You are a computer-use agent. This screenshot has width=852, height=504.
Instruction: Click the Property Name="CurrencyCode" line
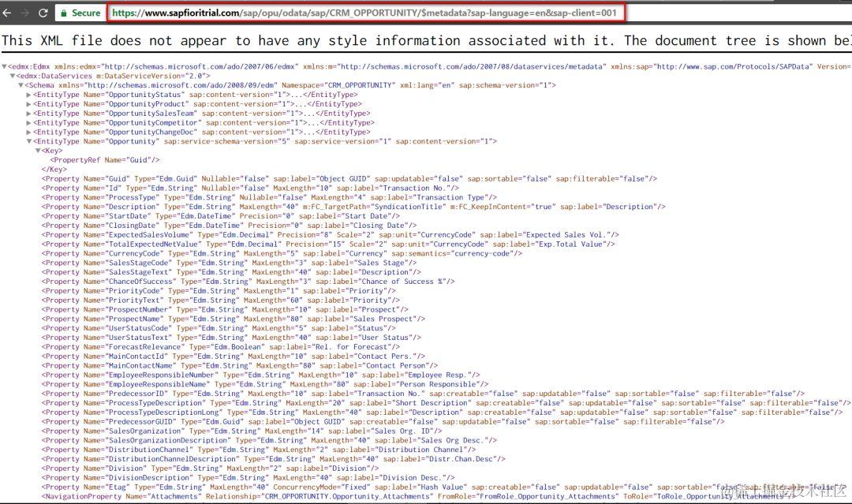click(282, 254)
